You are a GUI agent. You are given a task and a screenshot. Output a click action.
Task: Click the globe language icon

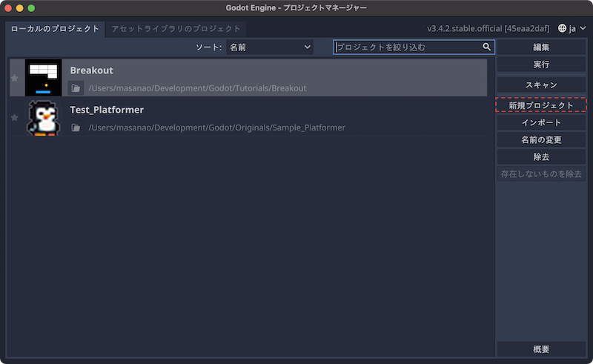point(562,28)
